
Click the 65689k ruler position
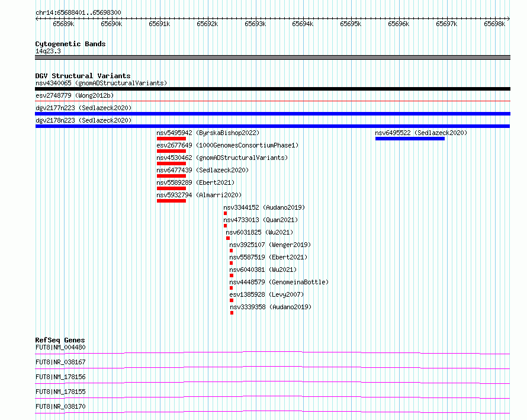pos(63,24)
